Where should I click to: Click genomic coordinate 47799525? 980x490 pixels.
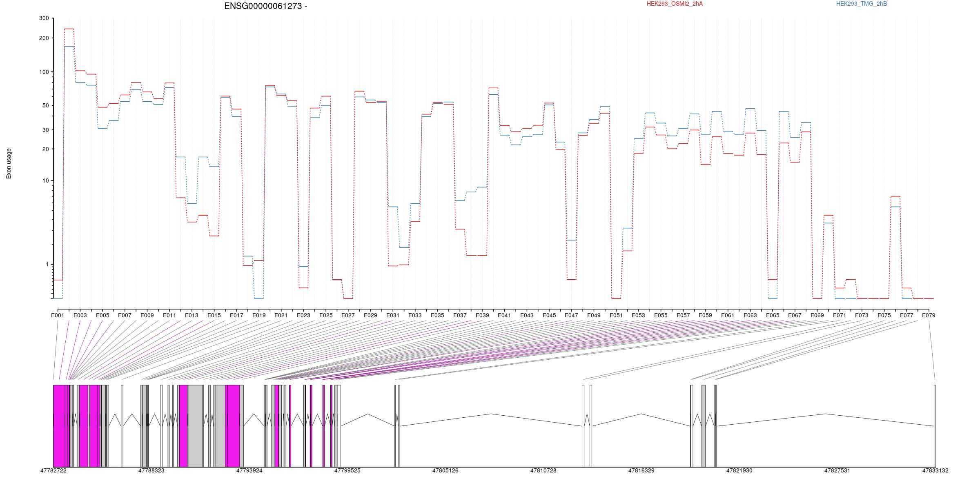[x=347, y=470]
